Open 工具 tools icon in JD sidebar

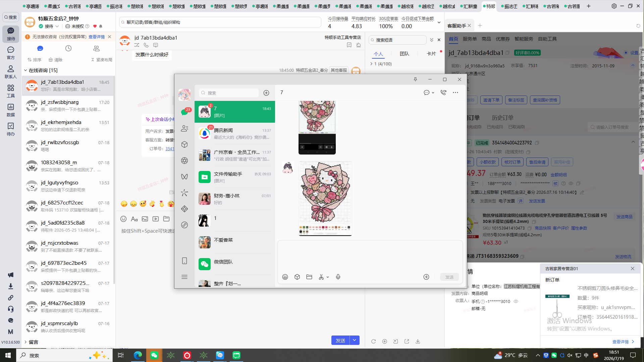coord(11,91)
